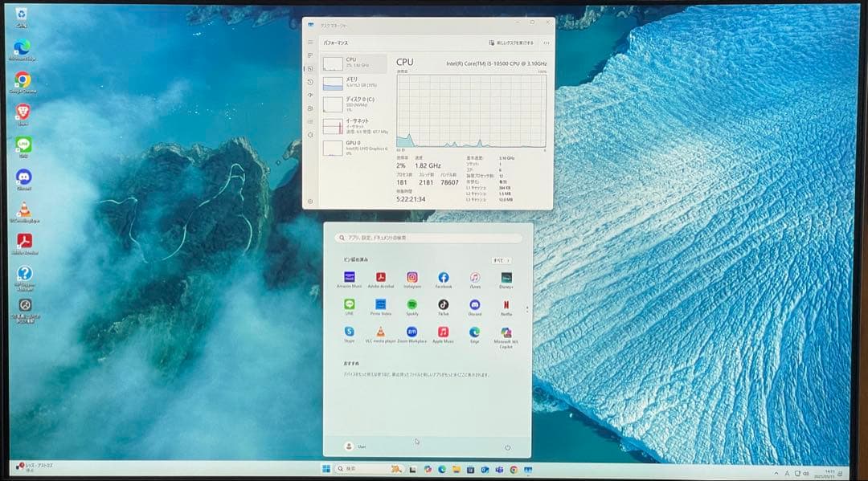Toggle Task Manager hamburger navigation menu
The image size is (868, 481).
(310, 43)
